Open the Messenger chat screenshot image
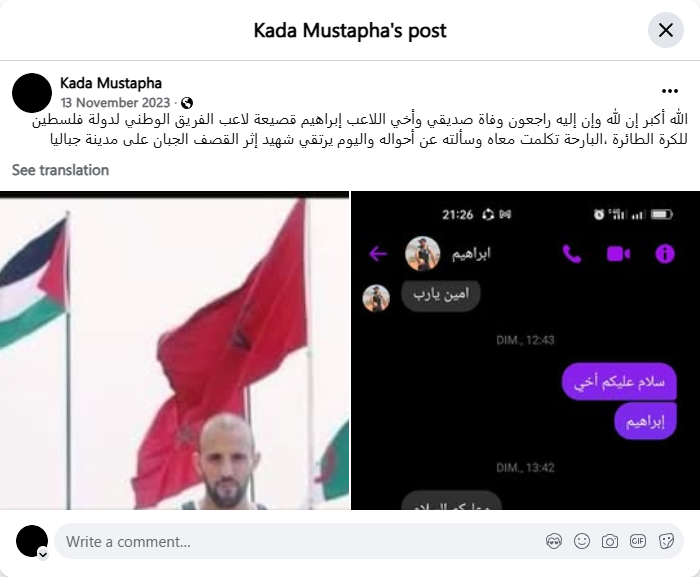 tap(525, 351)
